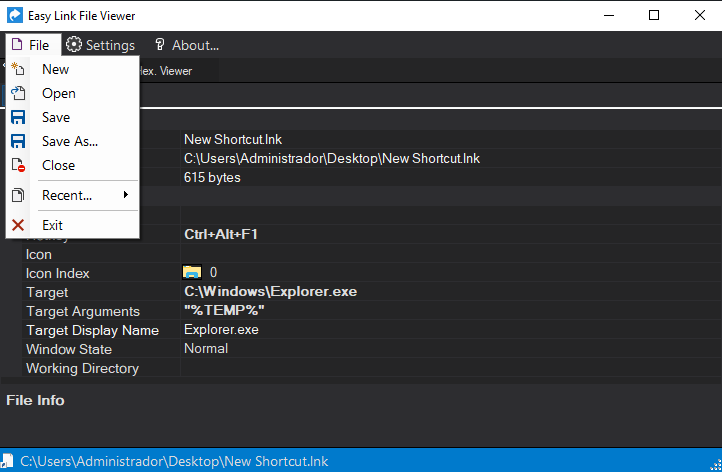Click the empty Icon value field
This screenshot has height=472, width=722.
click(450, 254)
